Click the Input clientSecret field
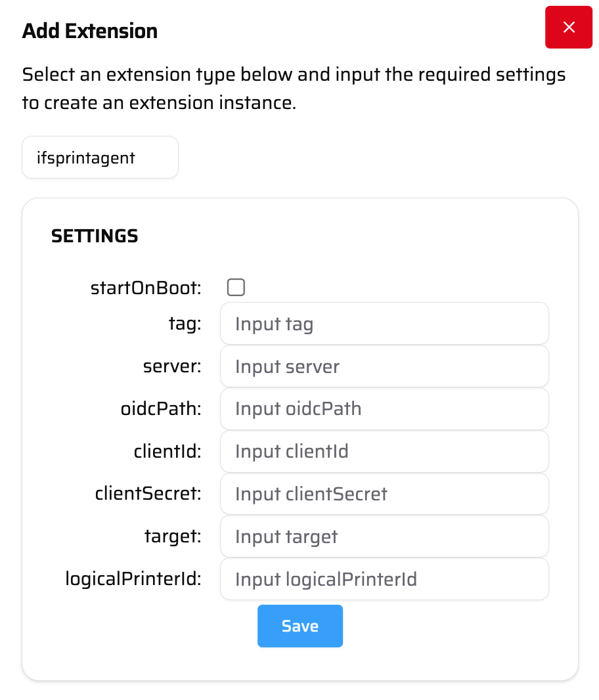The height and width of the screenshot is (700, 599). (x=384, y=494)
